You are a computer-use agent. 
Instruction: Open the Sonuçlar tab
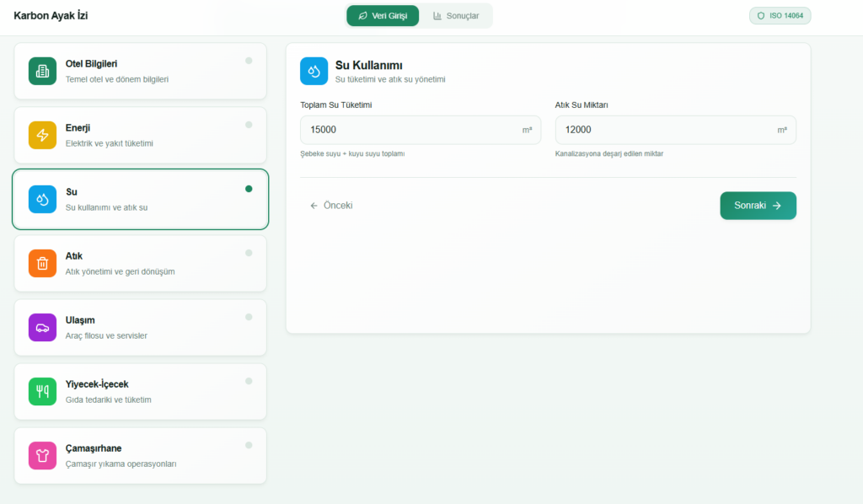coord(456,16)
